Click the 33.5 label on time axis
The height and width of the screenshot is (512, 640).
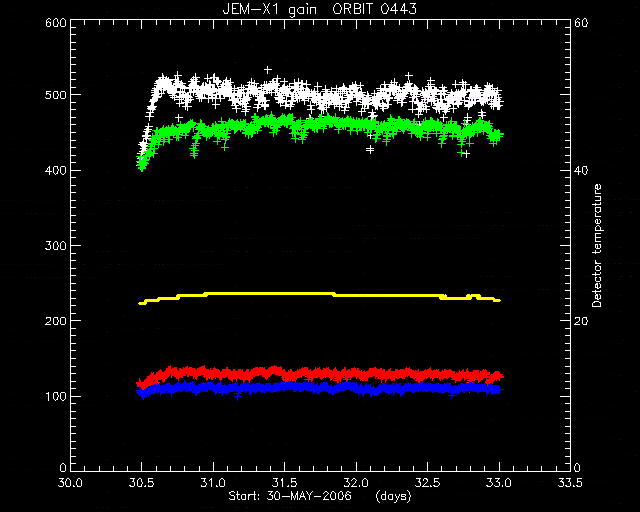point(570,483)
